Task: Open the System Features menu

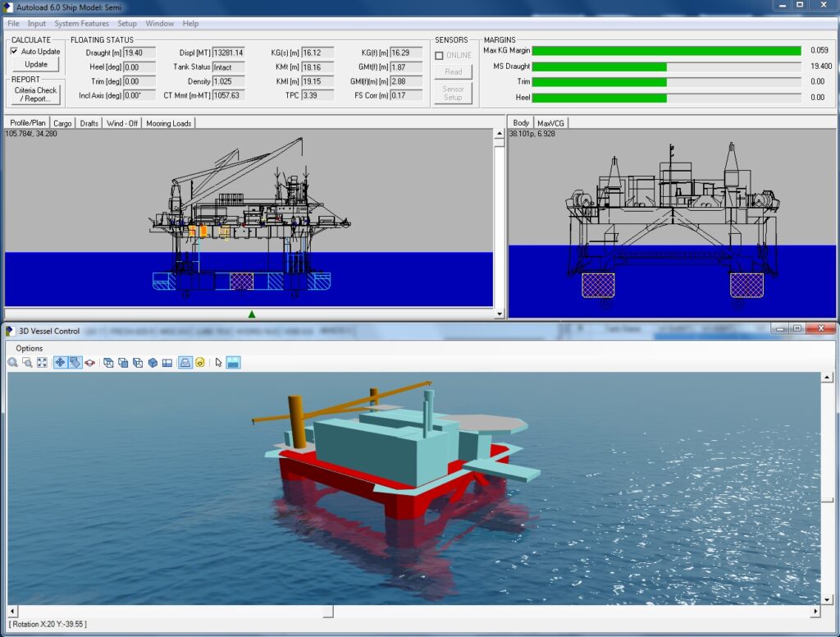Action: (x=80, y=23)
